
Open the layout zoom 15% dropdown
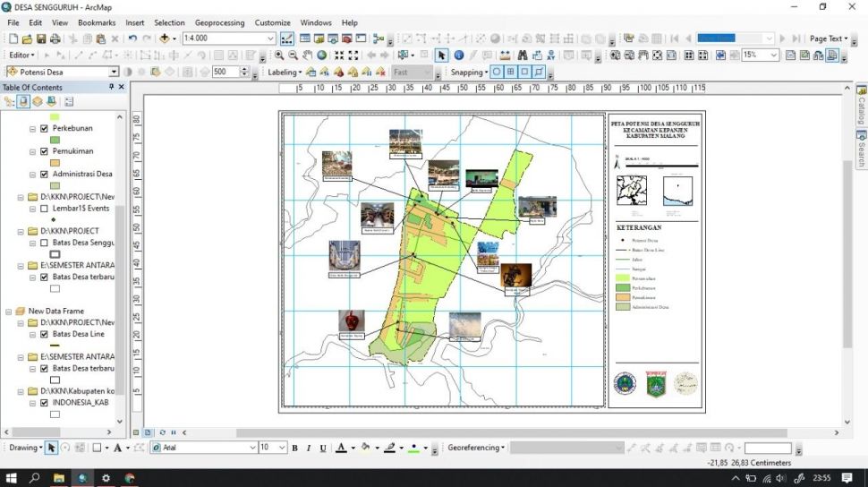coord(773,55)
